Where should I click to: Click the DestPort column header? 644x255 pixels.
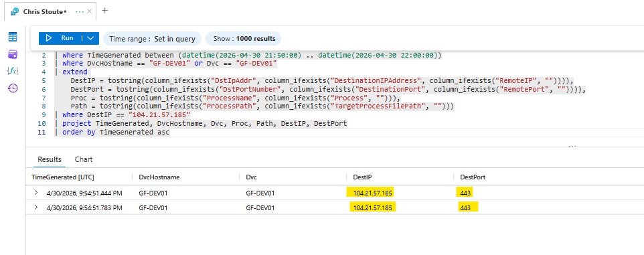click(x=473, y=177)
